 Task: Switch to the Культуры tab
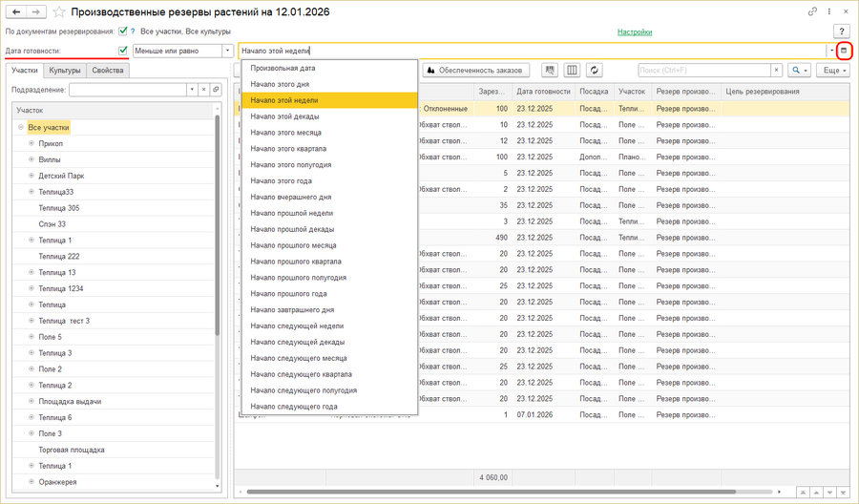(x=65, y=71)
